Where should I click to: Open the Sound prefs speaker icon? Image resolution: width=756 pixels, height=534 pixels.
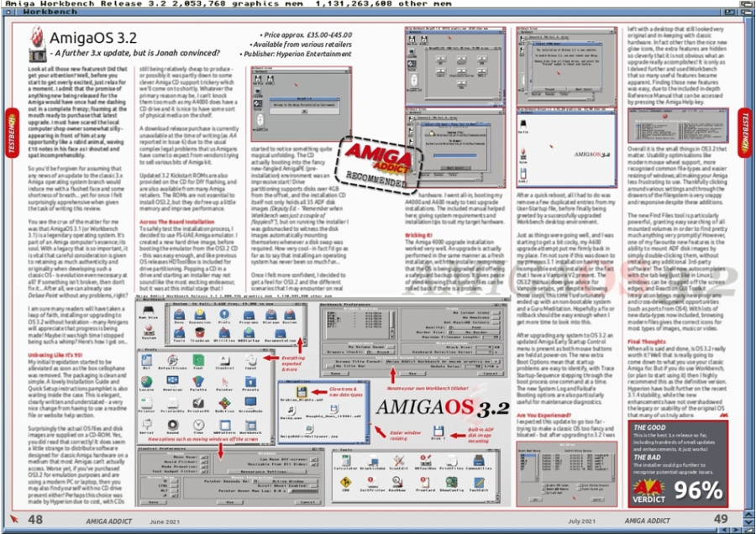tap(172, 425)
